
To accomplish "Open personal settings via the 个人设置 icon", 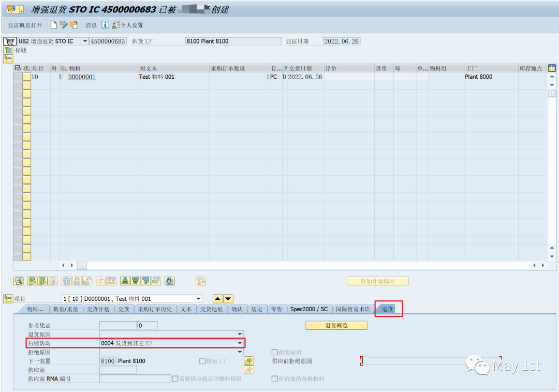I will [x=115, y=24].
